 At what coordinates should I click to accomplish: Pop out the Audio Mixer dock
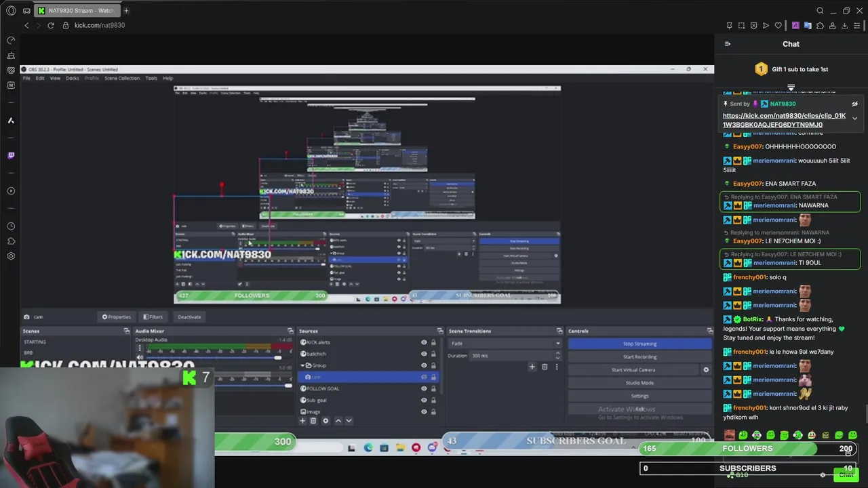coord(290,331)
